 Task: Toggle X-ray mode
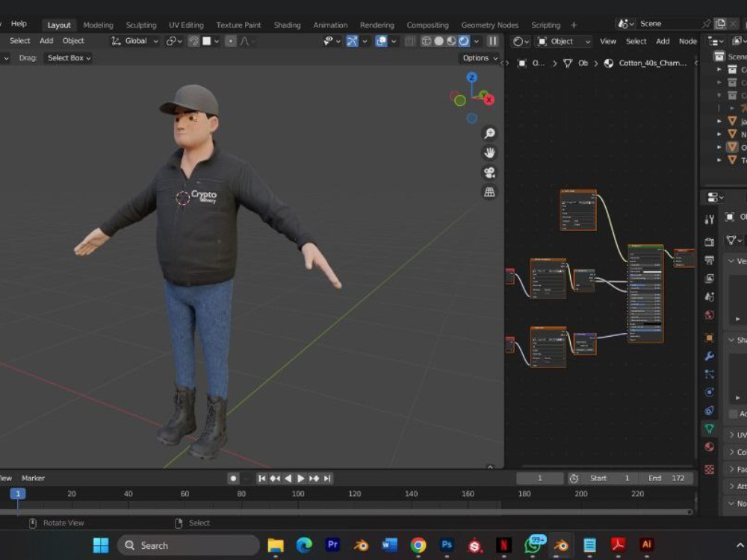click(409, 41)
